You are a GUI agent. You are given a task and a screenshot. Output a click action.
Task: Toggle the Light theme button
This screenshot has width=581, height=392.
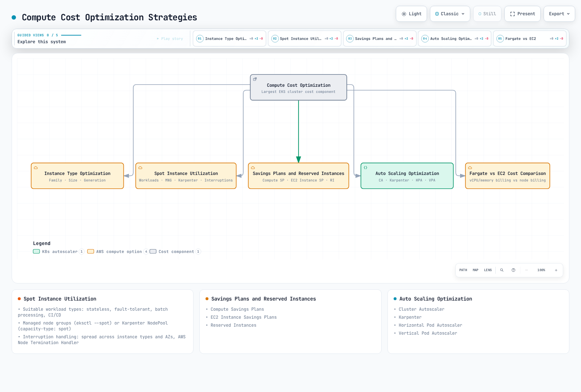click(x=411, y=14)
